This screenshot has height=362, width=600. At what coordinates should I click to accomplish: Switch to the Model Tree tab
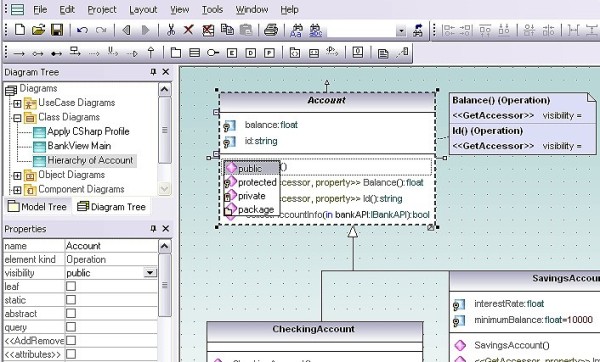pyautogui.click(x=37, y=207)
